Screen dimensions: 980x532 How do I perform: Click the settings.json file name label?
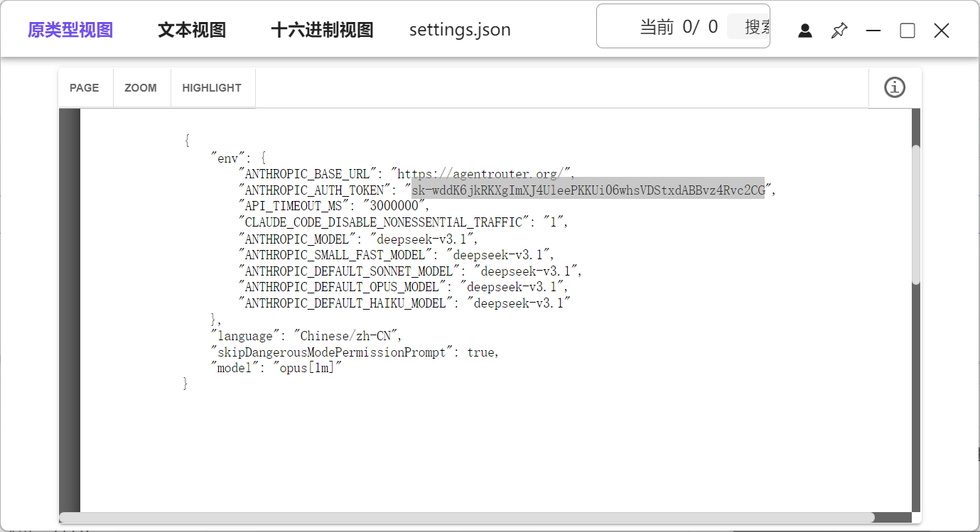[460, 30]
